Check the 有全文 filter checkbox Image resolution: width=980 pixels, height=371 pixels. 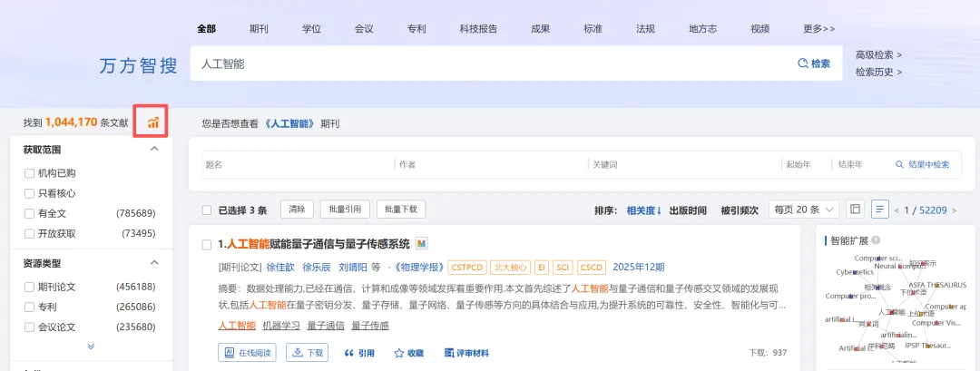(29, 213)
